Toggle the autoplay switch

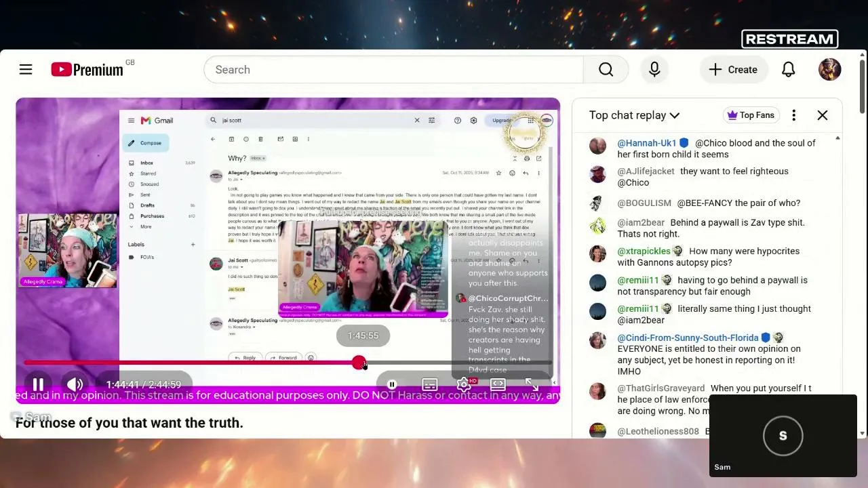(x=391, y=384)
